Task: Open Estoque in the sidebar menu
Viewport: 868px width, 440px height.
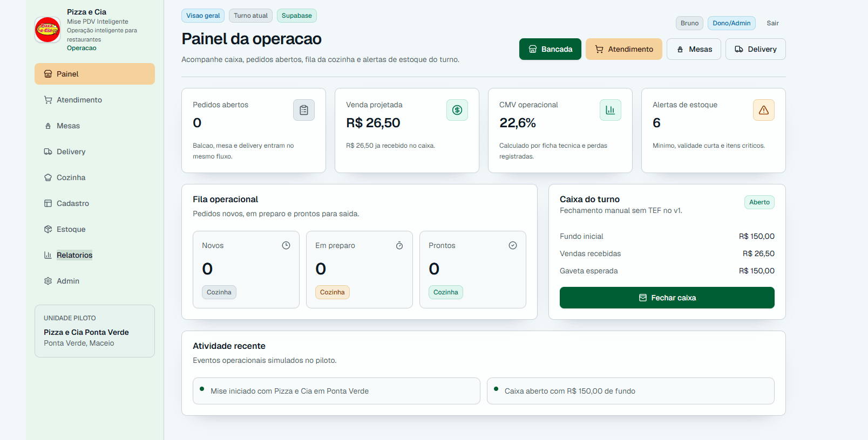Action: (x=94, y=229)
